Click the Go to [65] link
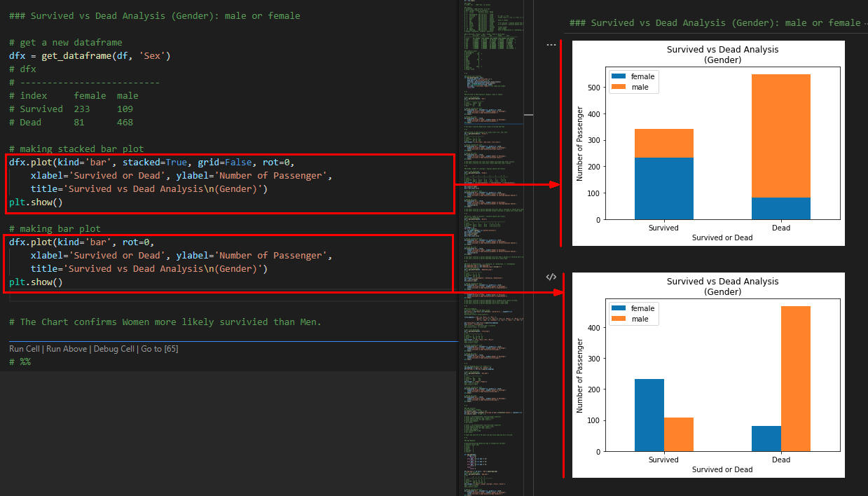868x496 pixels. tap(159, 349)
